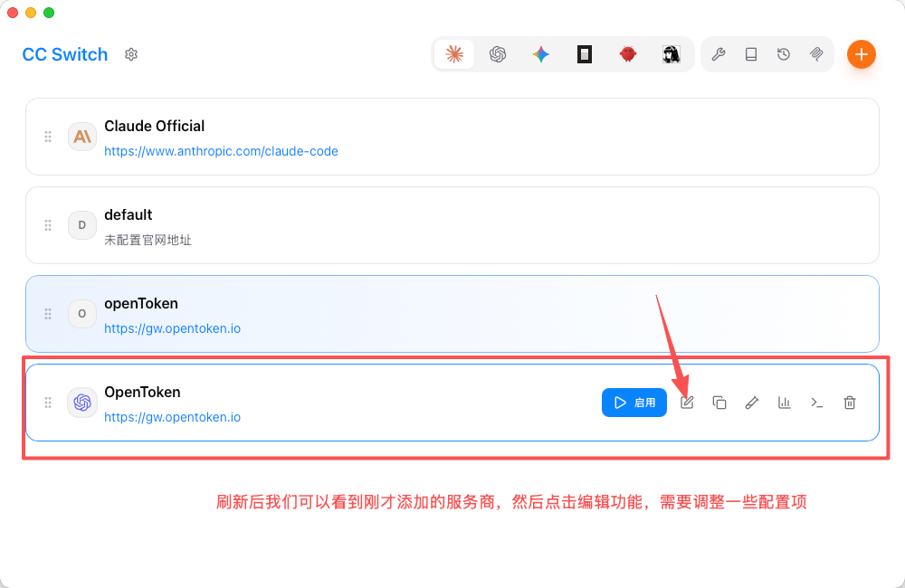Click the CC Switch title

pos(64,54)
